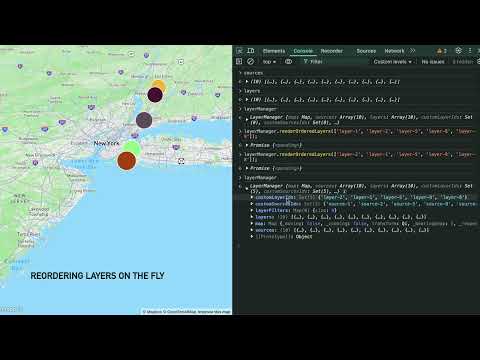Click the first reorderOrderedLayers command line
This screenshot has height=360, width=480.
click(359, 134)
